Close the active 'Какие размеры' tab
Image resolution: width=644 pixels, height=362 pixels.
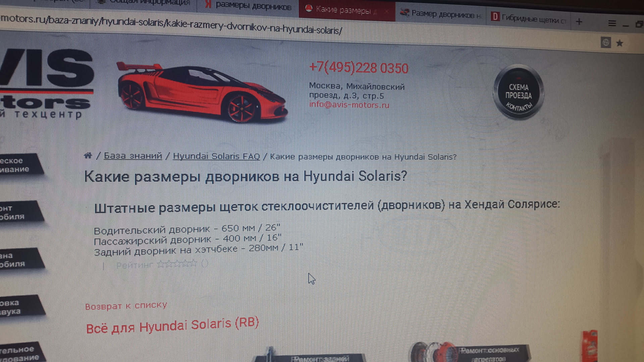(386, 11)
